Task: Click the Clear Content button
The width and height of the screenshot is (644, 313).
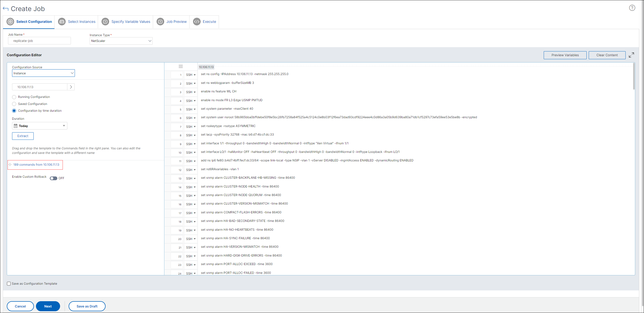Action: (607, 55)
